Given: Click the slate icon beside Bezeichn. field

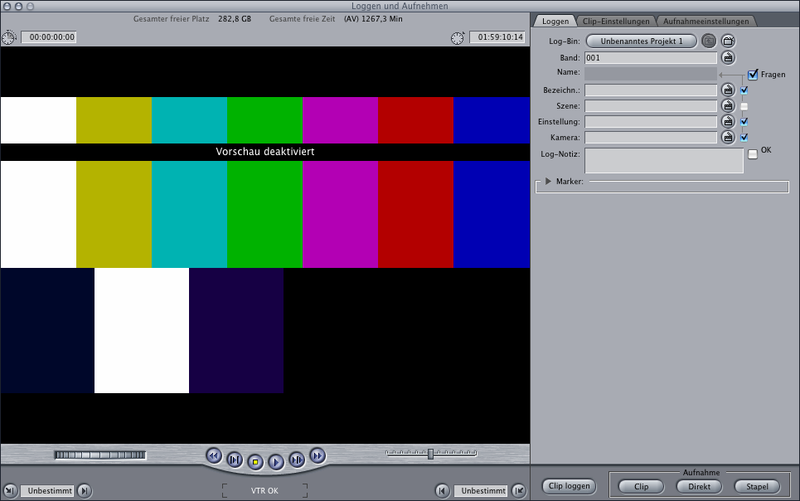Looking at the screenshot, I should tap(728, 90).
